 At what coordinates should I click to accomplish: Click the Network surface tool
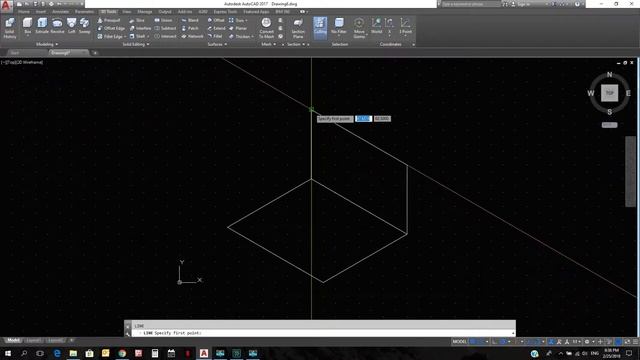[x=192, y=36]
